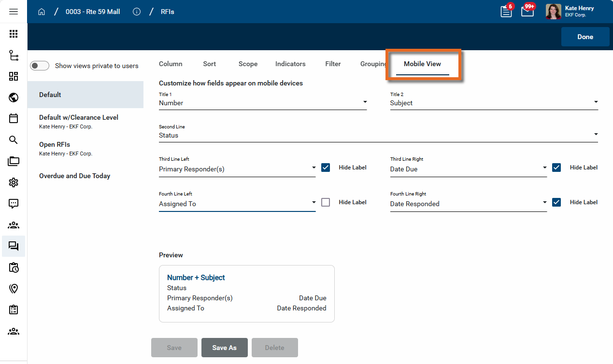Open the Second Line Status dropdown

[378, 135]
